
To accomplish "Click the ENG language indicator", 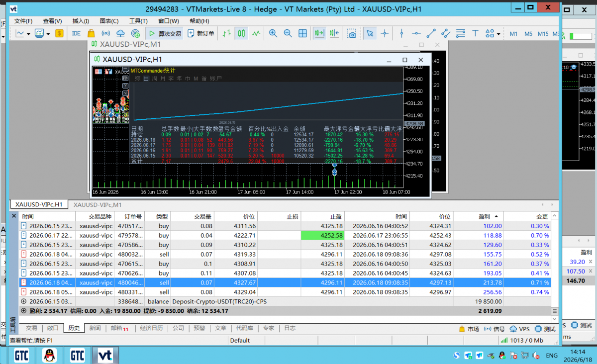I will click(552, 356).
